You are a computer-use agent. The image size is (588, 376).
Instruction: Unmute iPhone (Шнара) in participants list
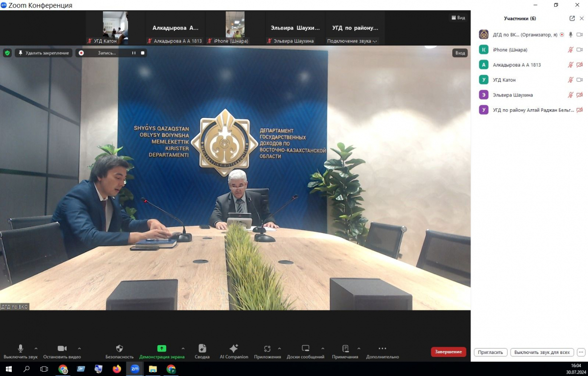570,50
